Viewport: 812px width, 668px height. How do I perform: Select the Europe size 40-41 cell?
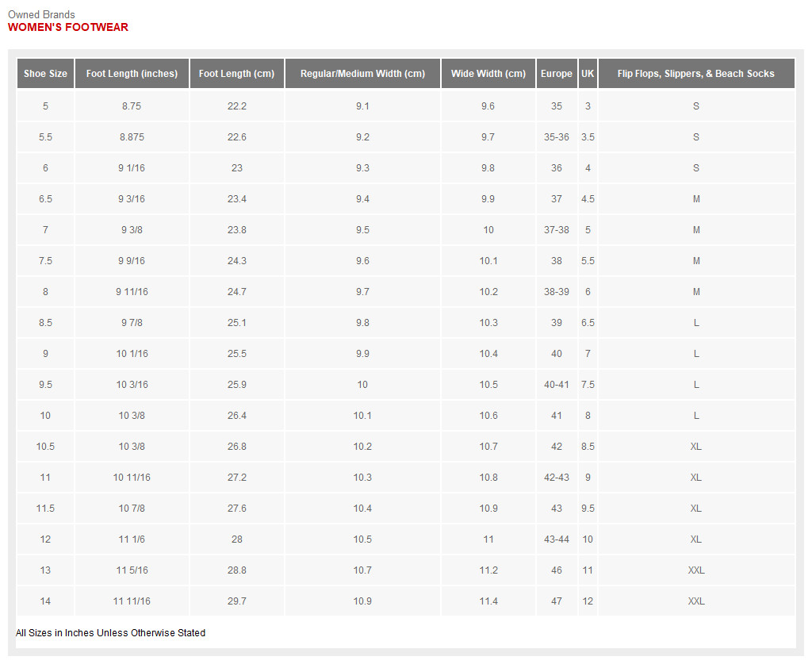tap(557, 385)
